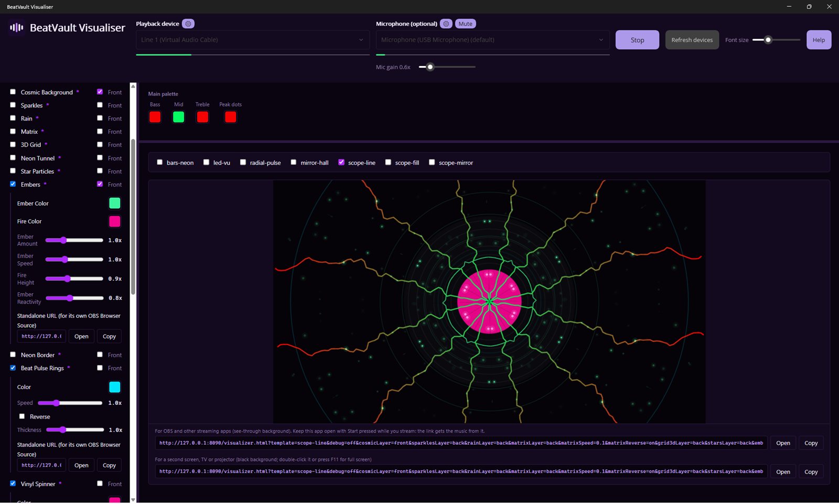Adjust the Ember Amount slider
The width and height of the screenshot is (839, 504).
pos(74,240)
